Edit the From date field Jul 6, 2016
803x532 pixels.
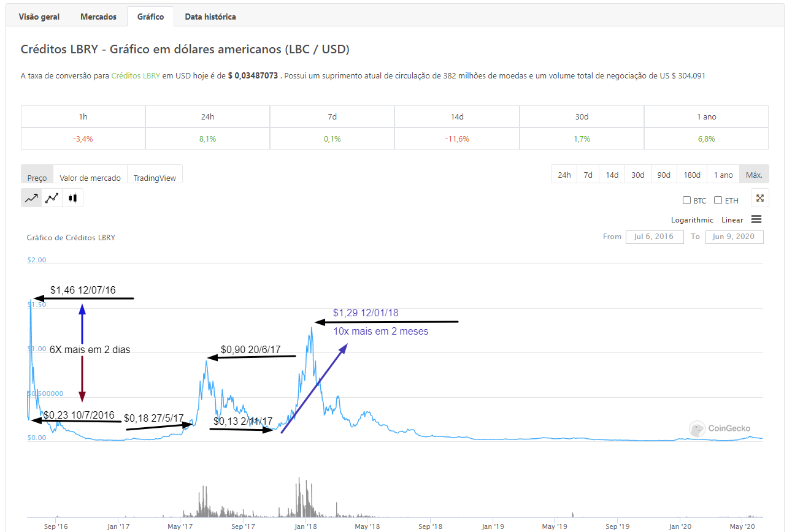click(x=655, y=237)
